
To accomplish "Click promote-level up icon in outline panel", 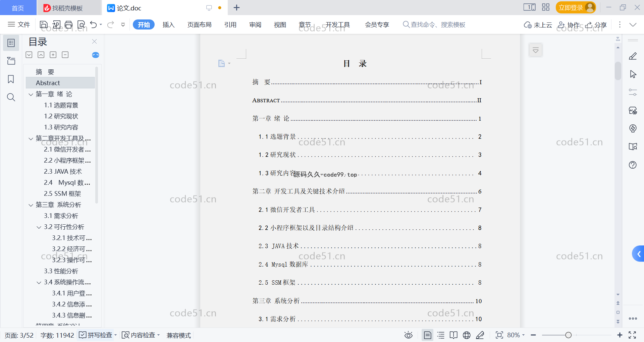I will tap(41, 55).
